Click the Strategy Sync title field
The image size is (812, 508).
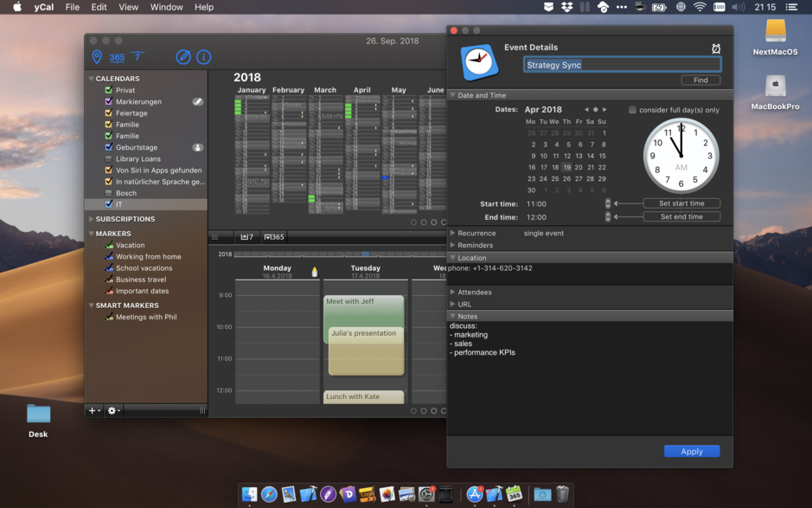(x=621, y=64)
